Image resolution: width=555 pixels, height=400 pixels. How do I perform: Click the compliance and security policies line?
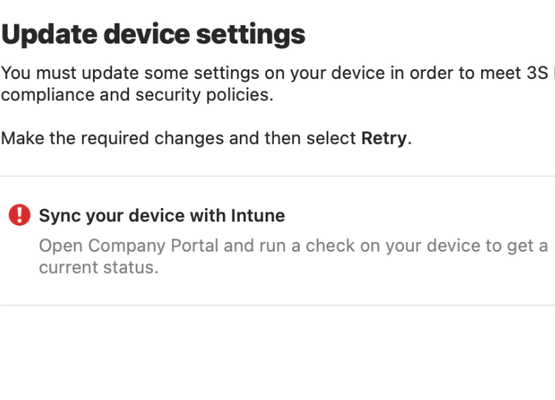click(137, 95)
